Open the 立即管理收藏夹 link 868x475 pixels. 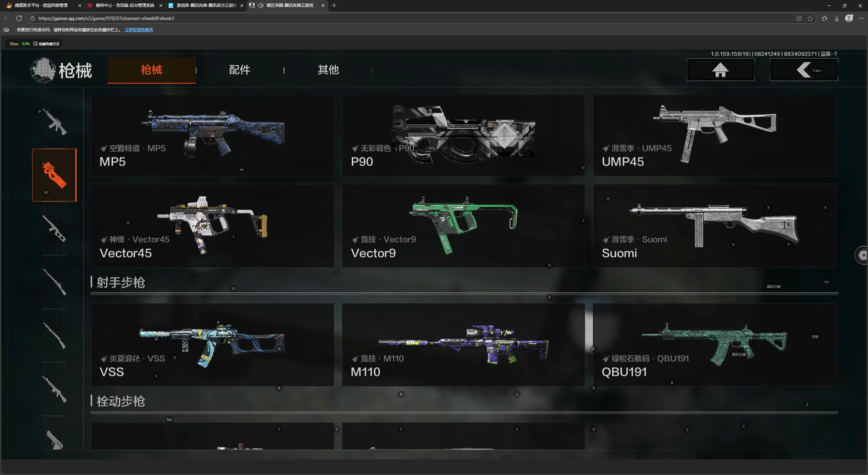click(139, 30)
